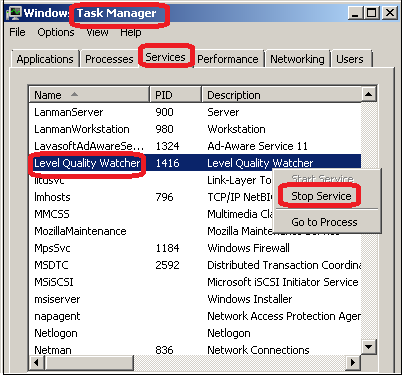Select the MSiSCSI service row
This screenshot has width=406, height=378.
(x=195, y=282)
